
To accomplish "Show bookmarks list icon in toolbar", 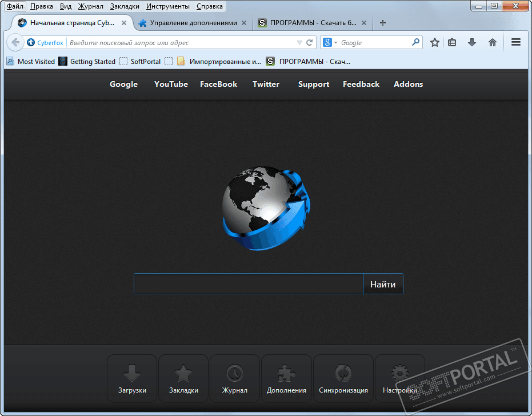I will click(x=452, y=42).
